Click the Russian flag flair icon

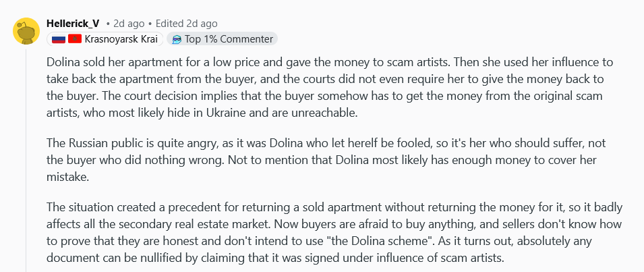(x=59, y=39)
